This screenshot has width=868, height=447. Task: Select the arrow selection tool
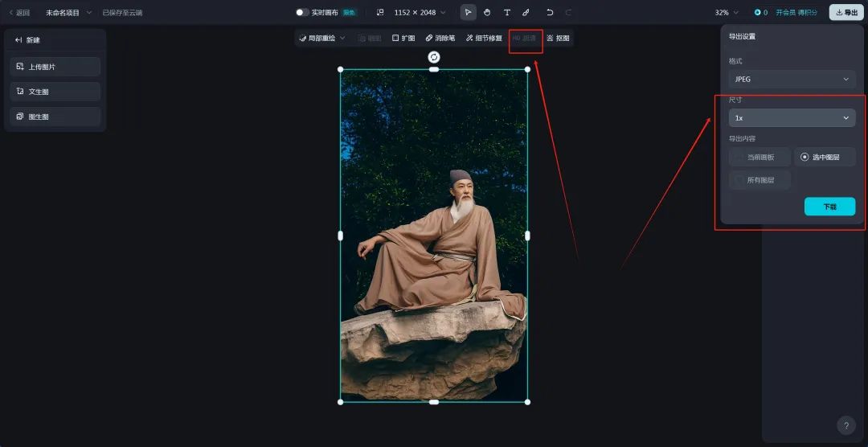pyautogui.click(x=469, y=12)
